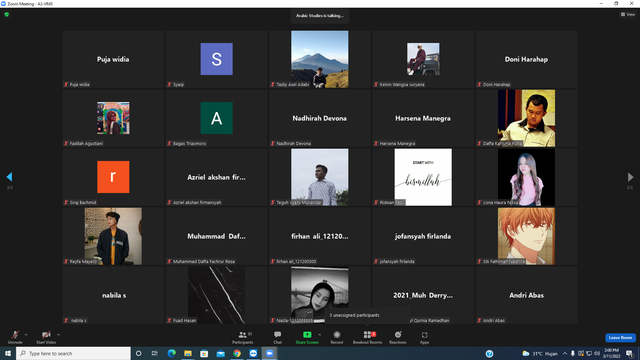Image resolution: width=640 pixels, height=360 pixels.
Task: Expand Share Screen options arrow
Action: 320,335
